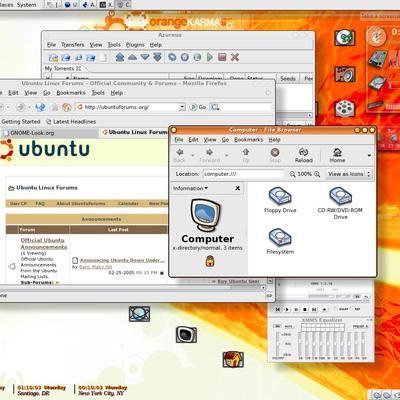Open the View as Icons dropdown
The width and height of the screenshot is (400, 400).
[x=349, y=174]
